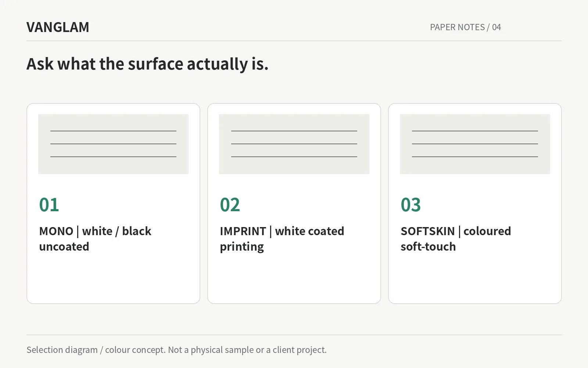Image resolution: width=588 pixels, height=368 pixels.
Task: Open the SOFTSKIN paper sample thumbnail
Action: tap(475, 144)
